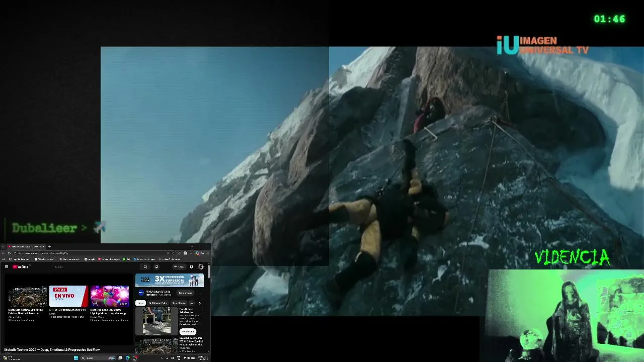Select the first white filter chip
The width and height of the screenshot is (644, 362).
[x=140, y=303]
